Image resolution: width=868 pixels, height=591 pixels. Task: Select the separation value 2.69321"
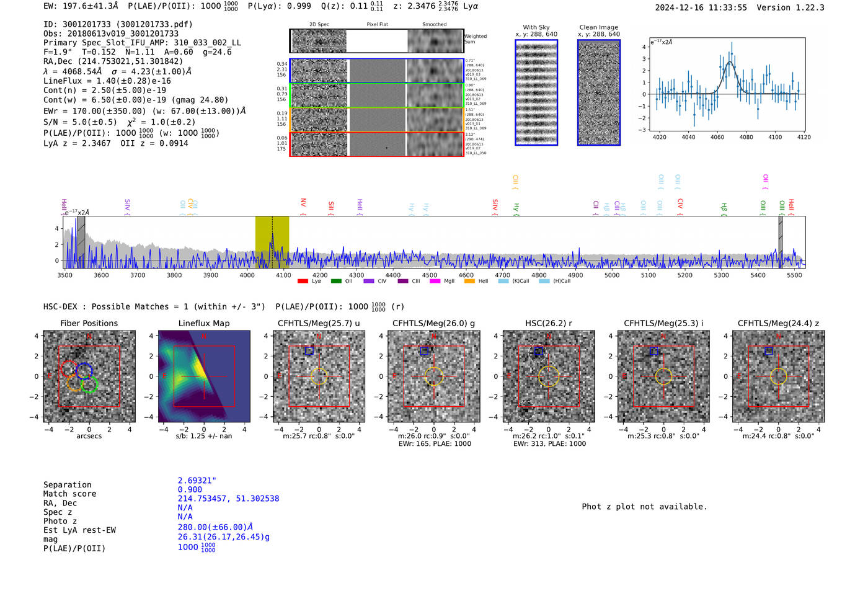(x=197, y=481)
